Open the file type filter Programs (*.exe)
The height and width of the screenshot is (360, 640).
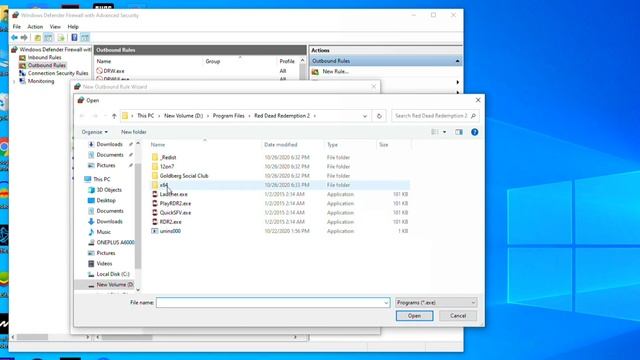pos(436,302)
